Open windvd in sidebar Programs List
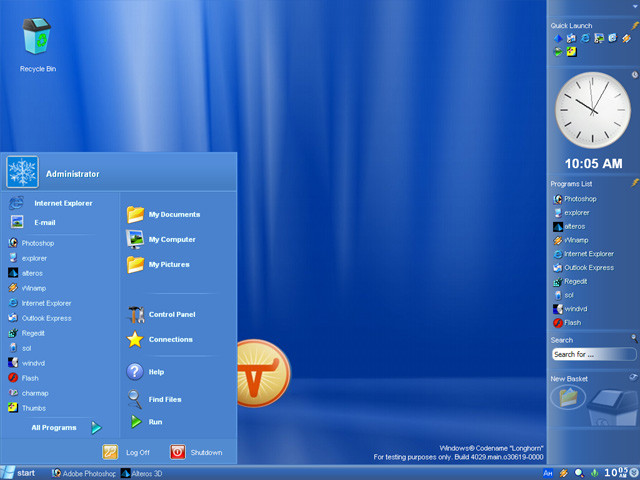Image resolution: width=640 pixels, height=480 pixels. (x=570, y=309)
